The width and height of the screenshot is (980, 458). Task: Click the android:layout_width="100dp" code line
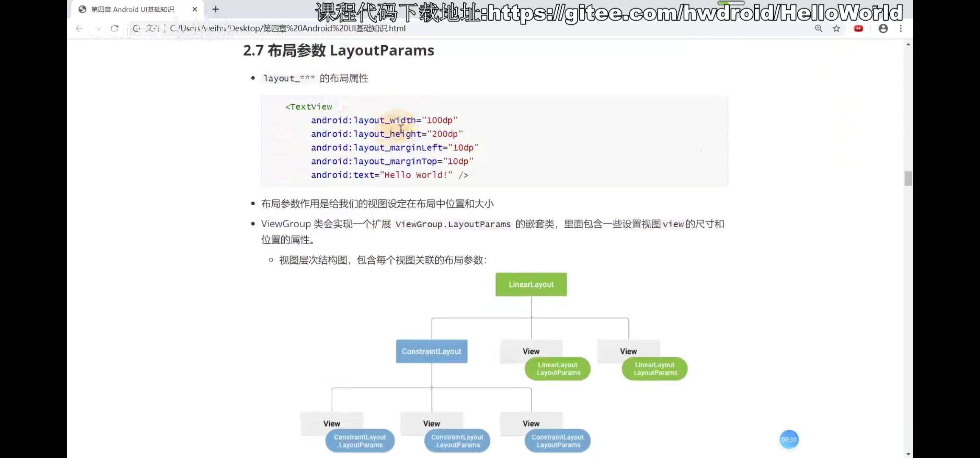(384, 120)
